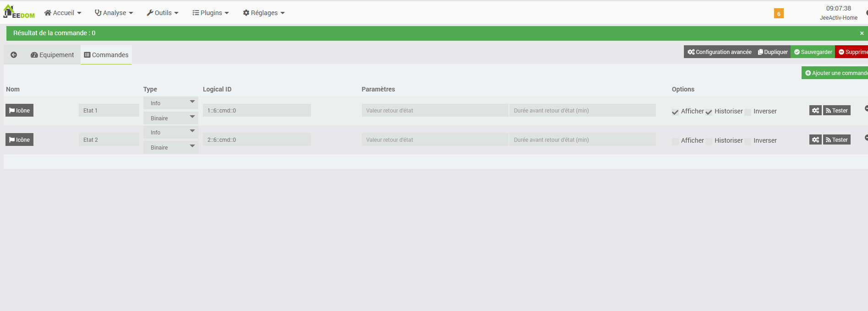Click the Options column header

tap(683, 89)
